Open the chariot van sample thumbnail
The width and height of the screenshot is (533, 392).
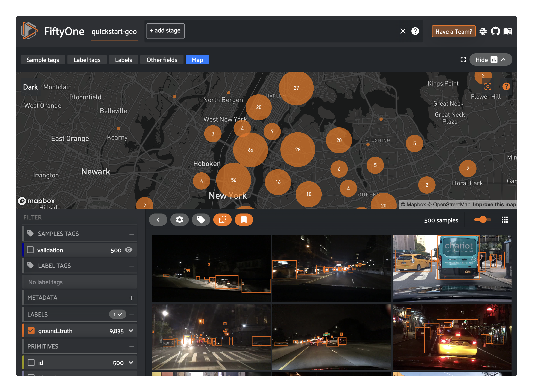(452, 268)
